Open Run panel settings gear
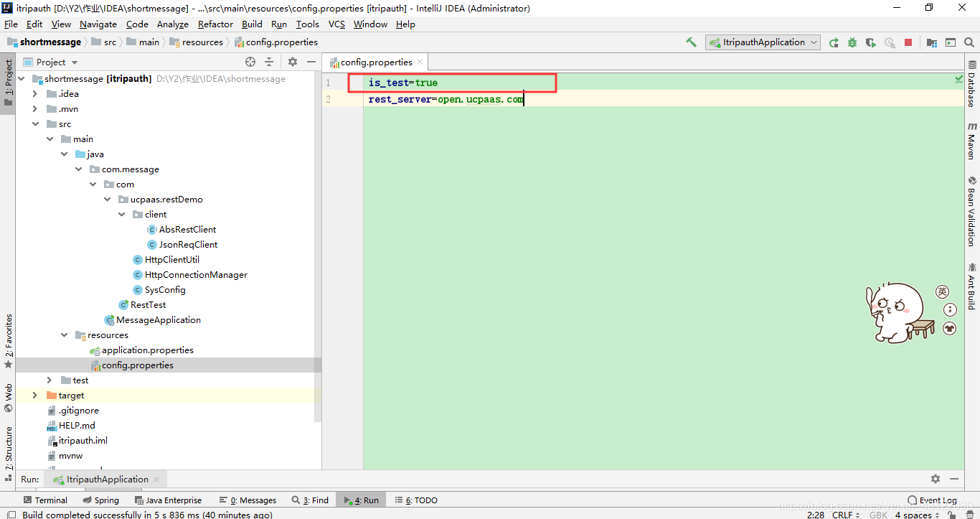 936,479
